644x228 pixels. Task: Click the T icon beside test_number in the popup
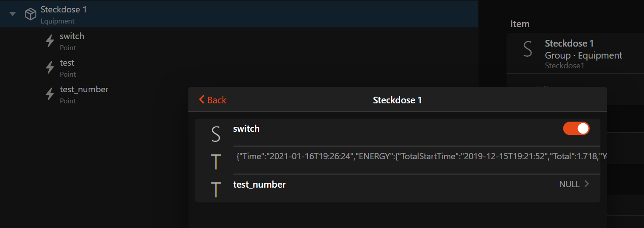[x=216, y=189]
